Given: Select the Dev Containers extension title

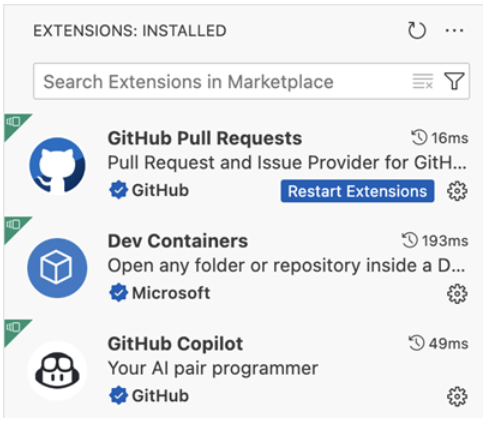Looking at the screenshot, I should pos(178,241).
